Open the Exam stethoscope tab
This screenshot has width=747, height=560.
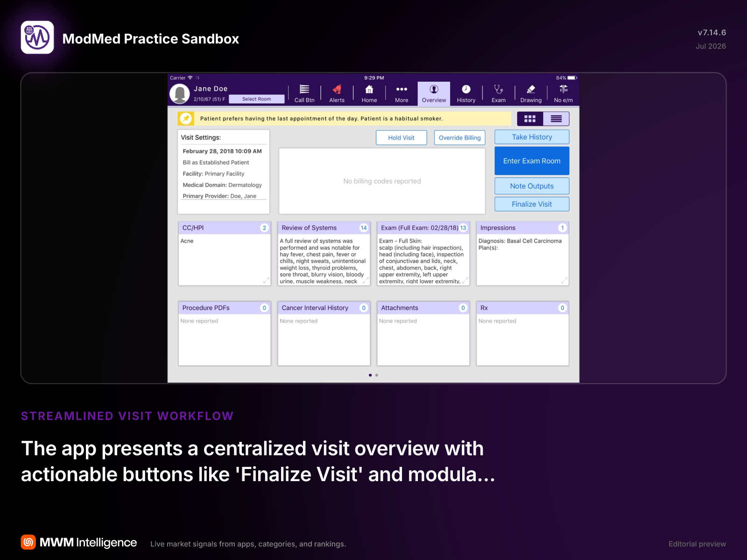[x=499, y=93]
